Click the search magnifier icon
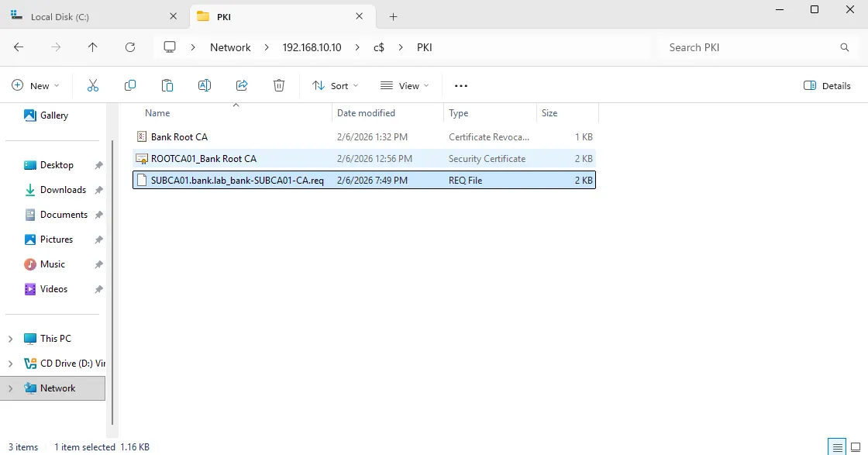868x455 pixels. pyautogui.click(x=844, y=47)
